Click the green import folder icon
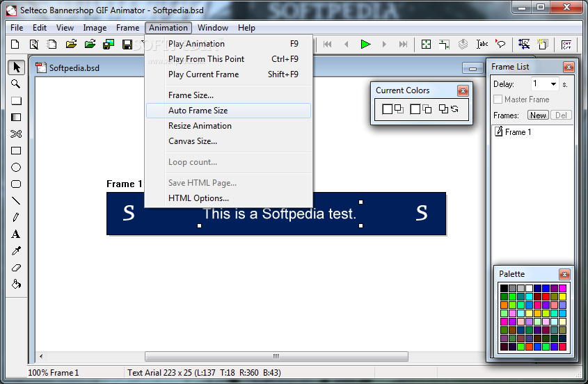The width and height of the screenshot is (588, 384). tap(90, 45)
